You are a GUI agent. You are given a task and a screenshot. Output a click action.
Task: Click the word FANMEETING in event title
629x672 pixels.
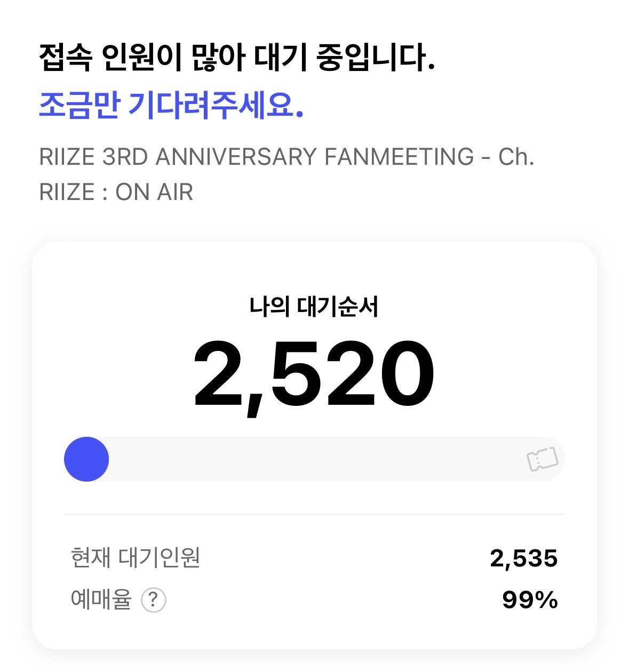tap(399, 157)
